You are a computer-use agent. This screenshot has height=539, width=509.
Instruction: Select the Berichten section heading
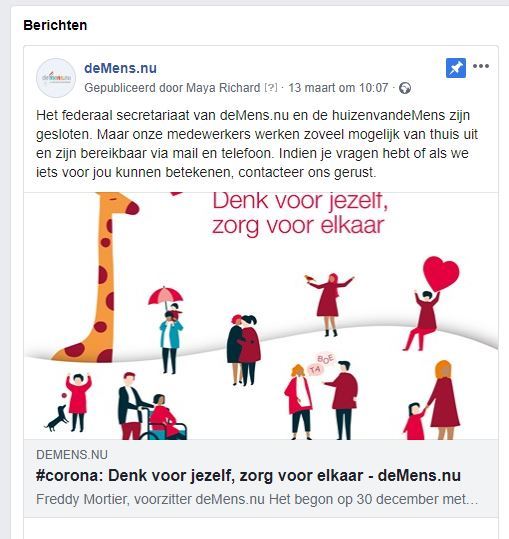tap(55, 25)
